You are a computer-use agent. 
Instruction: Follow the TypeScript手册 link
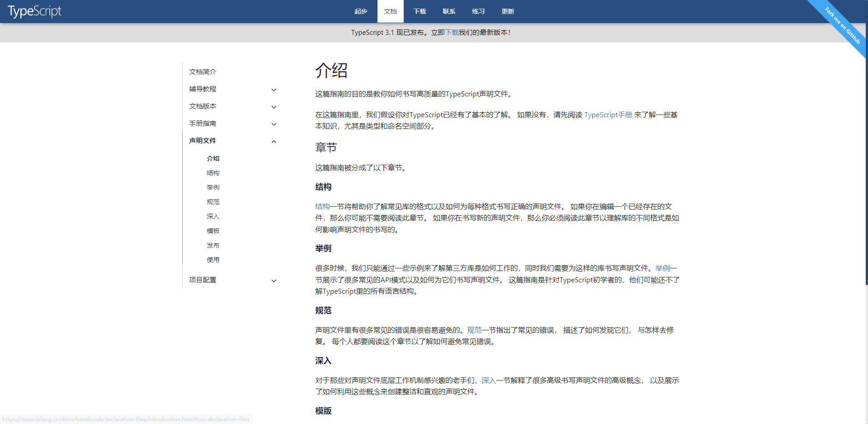click(608, 115)
